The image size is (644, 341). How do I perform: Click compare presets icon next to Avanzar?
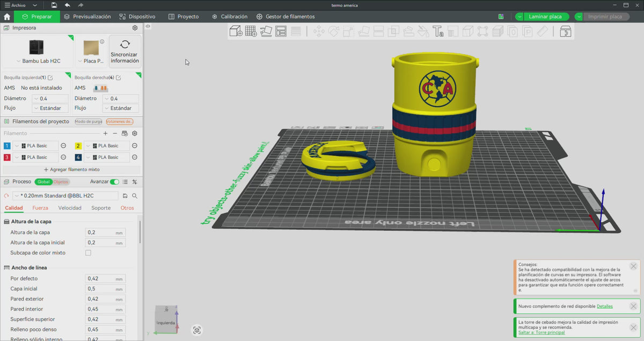135,182
